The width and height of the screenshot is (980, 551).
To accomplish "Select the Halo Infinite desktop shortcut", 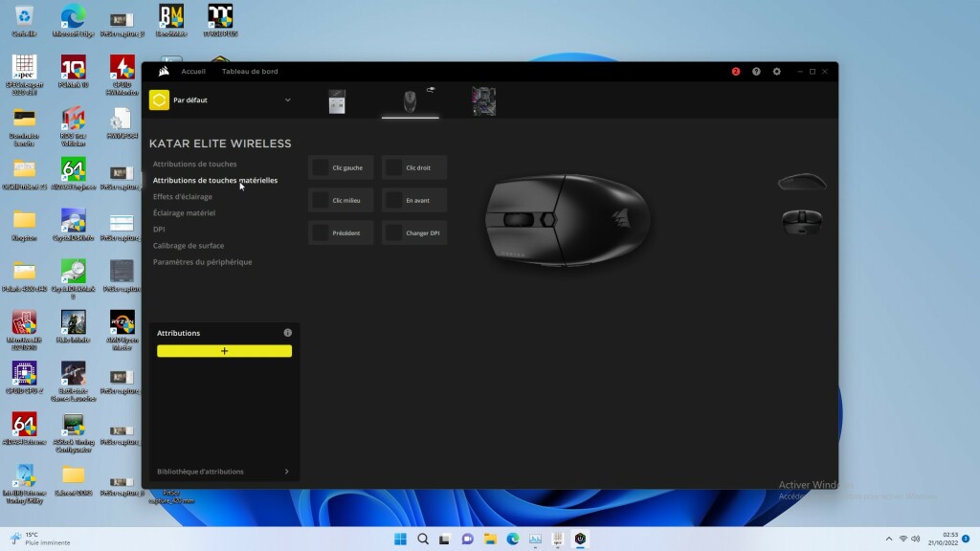I will [73, 327].
